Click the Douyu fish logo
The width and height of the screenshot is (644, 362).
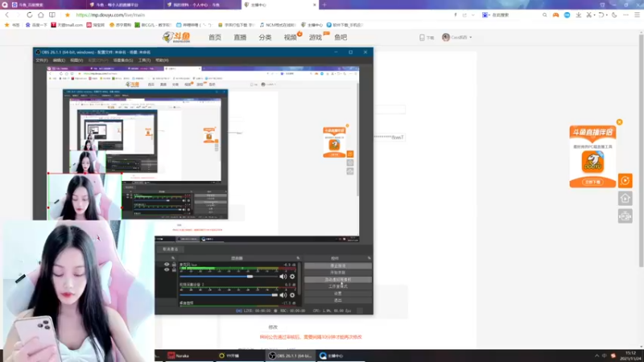[x=176, y=37]
